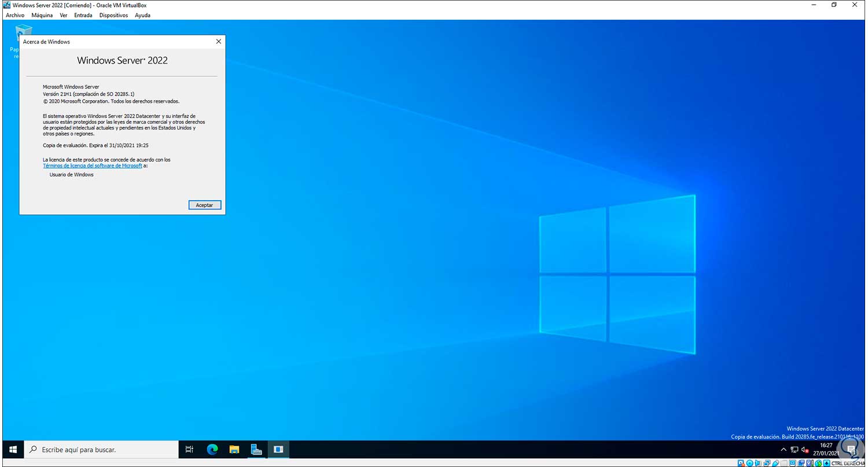Click the VirtualBox USB devices status icon
Image resolution: width=868 pixels, height=467 pixels.
(775, 462)
